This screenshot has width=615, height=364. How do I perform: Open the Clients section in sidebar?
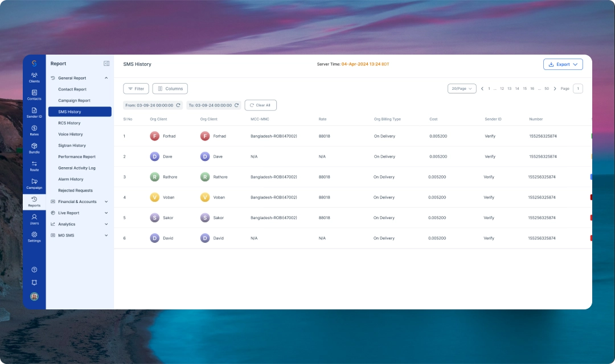(x=34, y=77)
